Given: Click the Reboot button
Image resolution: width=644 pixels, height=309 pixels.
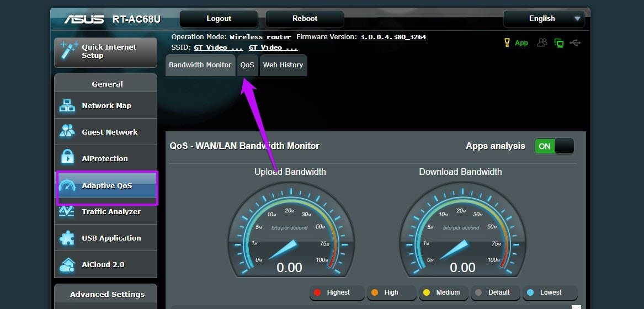Looking at the screenshot, I should click(305, 19).
